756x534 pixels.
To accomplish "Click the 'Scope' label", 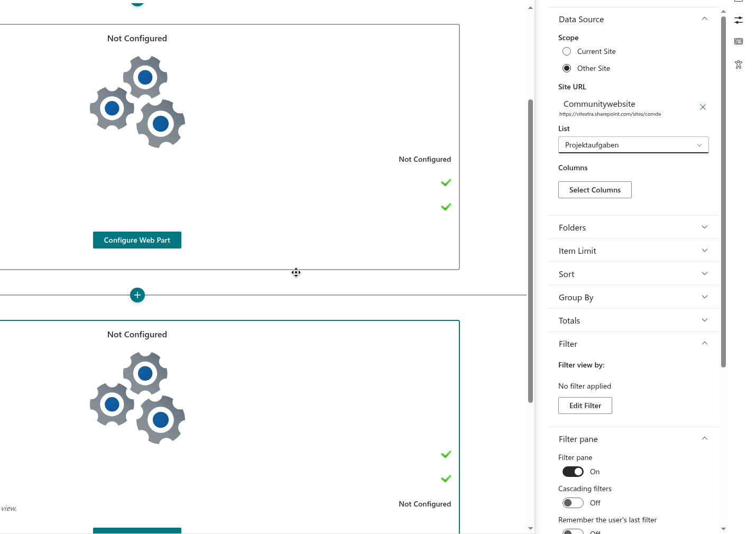I will 568,38.
